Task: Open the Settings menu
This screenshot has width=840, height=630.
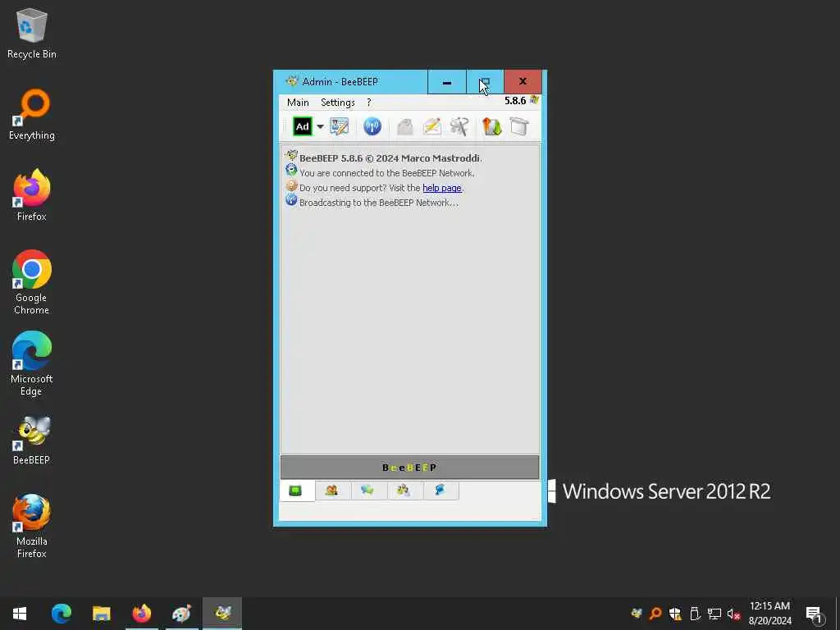Action: 337,103
